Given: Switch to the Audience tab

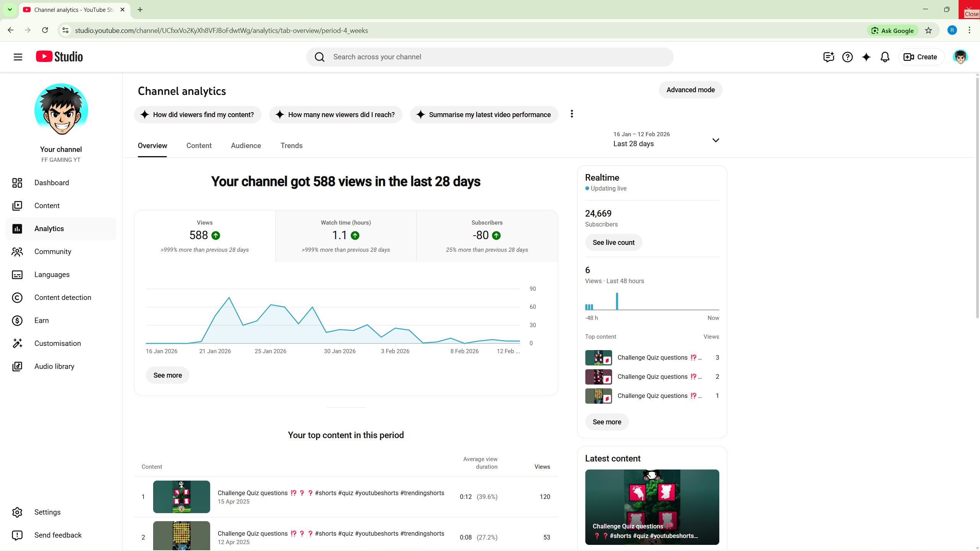Looking at the screenshot, I should 246,145.
